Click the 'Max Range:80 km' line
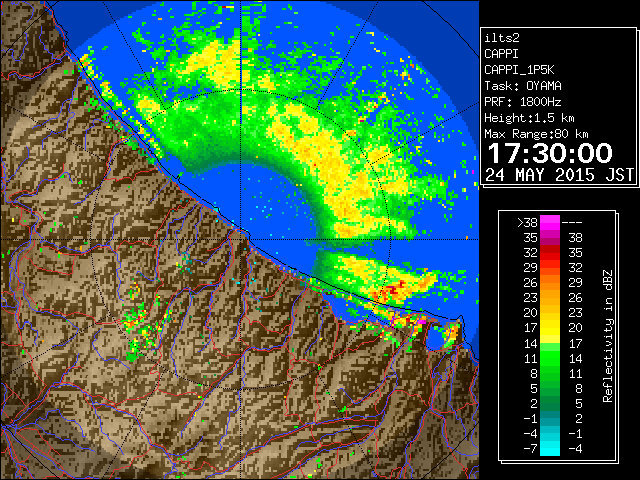The image size is (640, 480). click(x=536, y=134)
